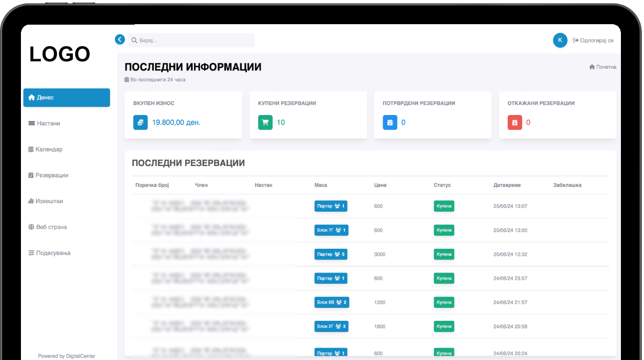Click the Блок 8В table badge
The width and height of the screenshot is (644, 360).
[x=332, y=303]
